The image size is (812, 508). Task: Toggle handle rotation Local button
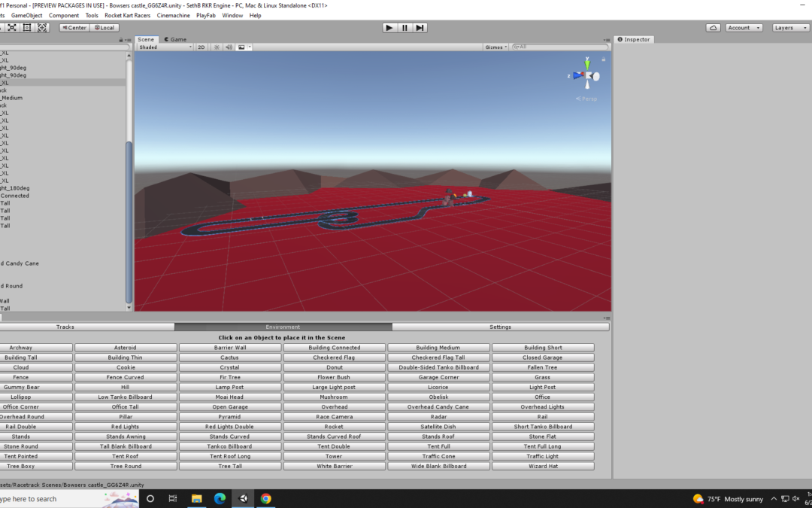[x=105, y=28]
